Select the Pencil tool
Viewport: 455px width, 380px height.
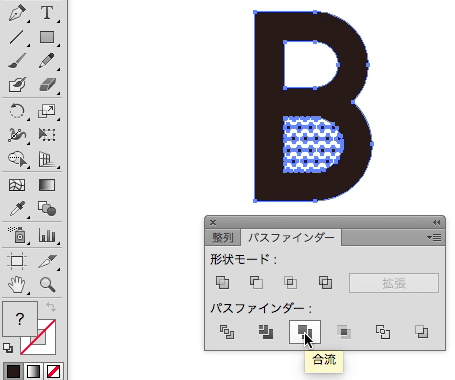pos(47,61)
